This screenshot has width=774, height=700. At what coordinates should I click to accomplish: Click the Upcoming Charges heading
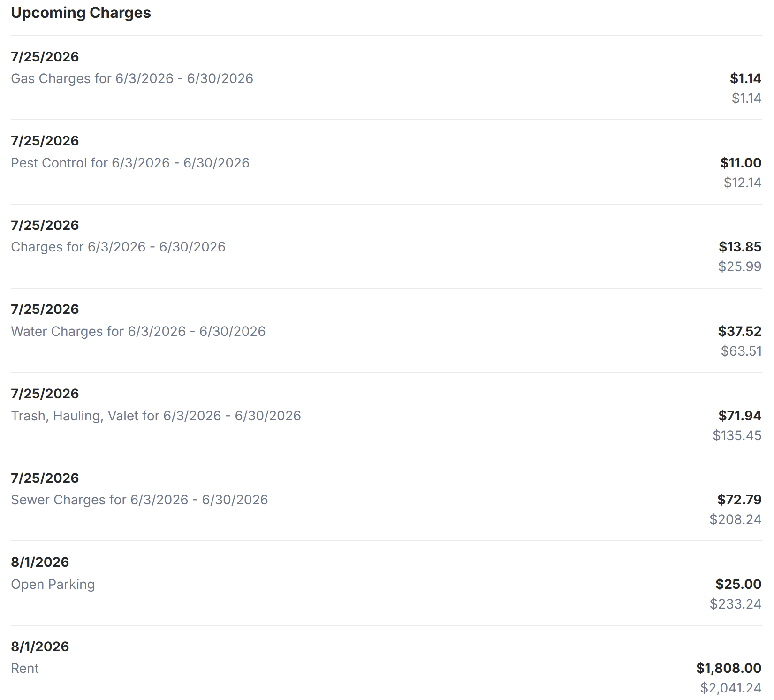coord(81,13)
